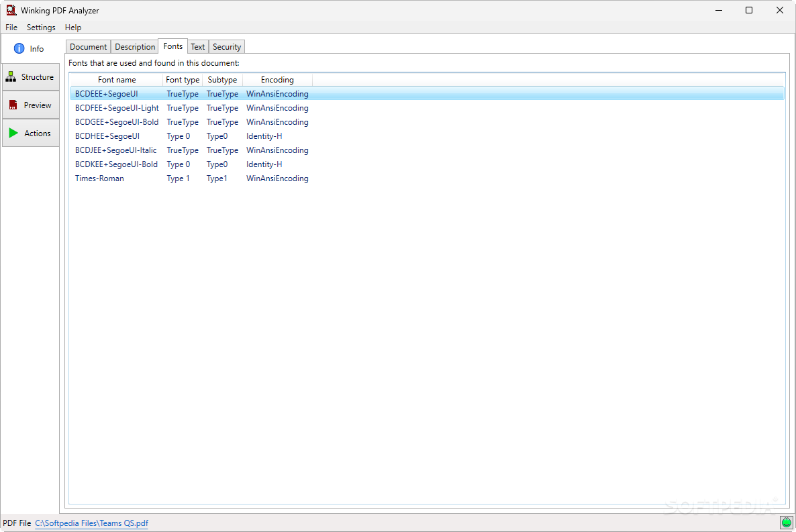This screenshot has width=796, height=532.
Task: Select the BCDEEE+SegoeUI font row
Action: pos(427,94)
